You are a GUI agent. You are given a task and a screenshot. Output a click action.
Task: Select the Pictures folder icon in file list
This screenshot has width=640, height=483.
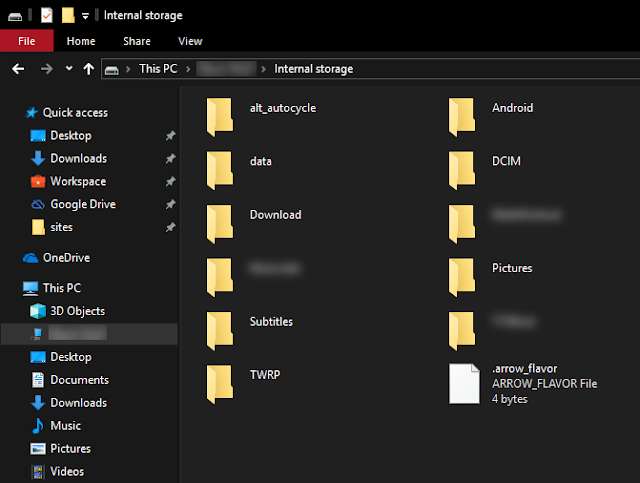pyautogui.click(x=462, y=277)
